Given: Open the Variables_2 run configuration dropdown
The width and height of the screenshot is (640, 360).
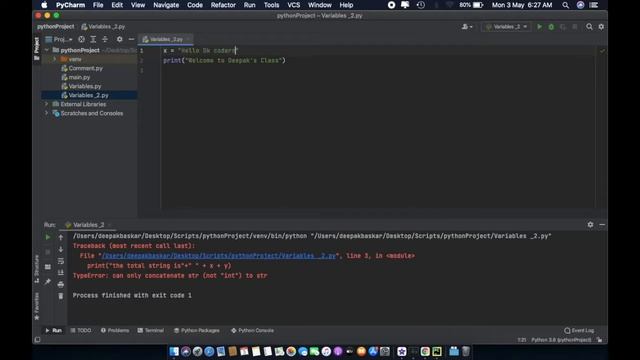Looking at the screenshot, I should (x=506, y=27).
